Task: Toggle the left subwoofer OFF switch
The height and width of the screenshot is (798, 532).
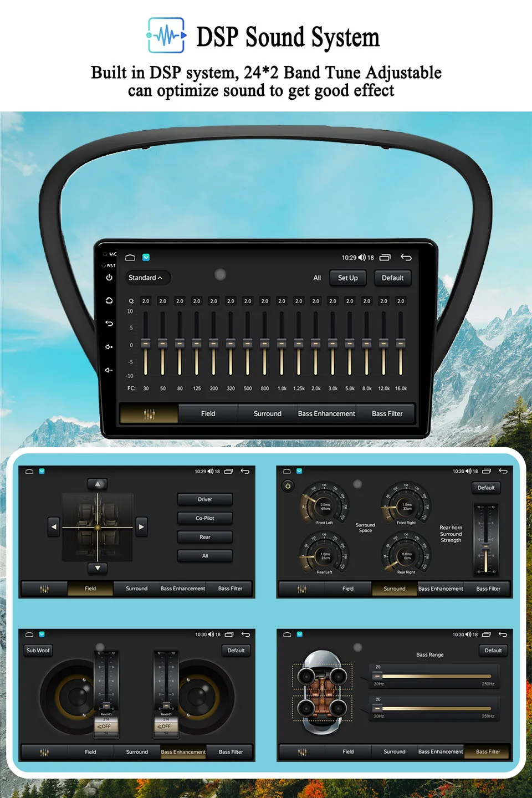Action: [x=105, y=727]
